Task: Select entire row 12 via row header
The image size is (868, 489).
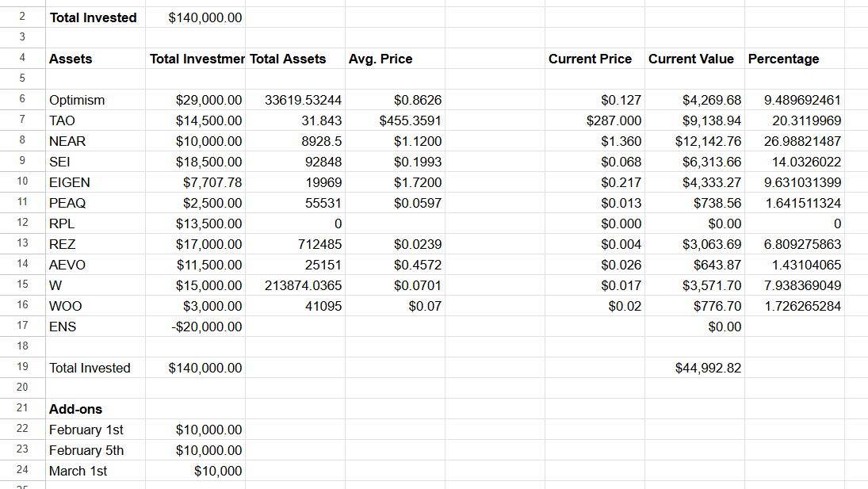Action: (22, 223)
